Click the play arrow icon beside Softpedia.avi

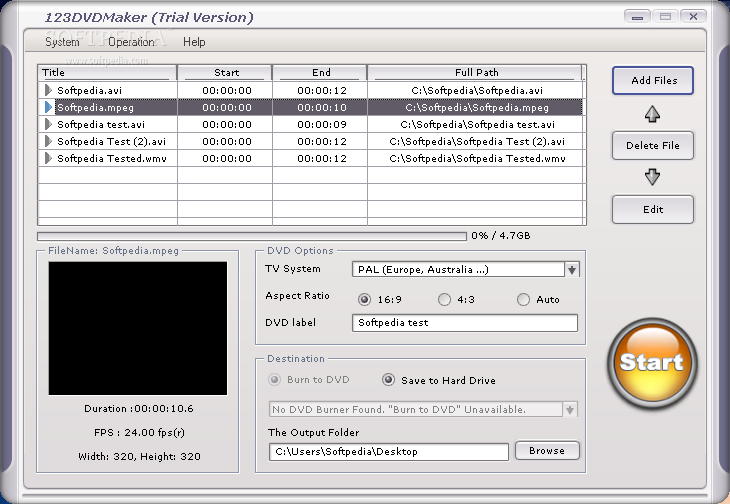[x=48, y=90]
